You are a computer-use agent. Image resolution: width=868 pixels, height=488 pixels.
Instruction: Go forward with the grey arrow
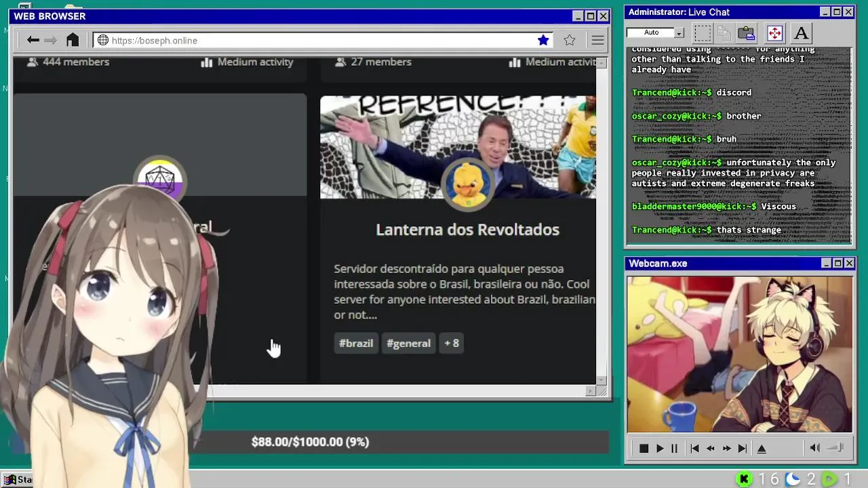(x=51, y=40)
